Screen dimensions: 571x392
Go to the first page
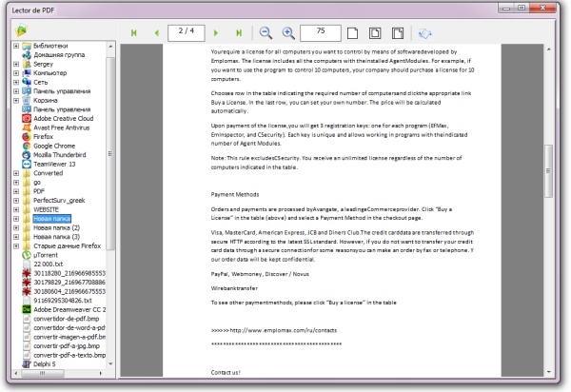[x=133, y=33]
